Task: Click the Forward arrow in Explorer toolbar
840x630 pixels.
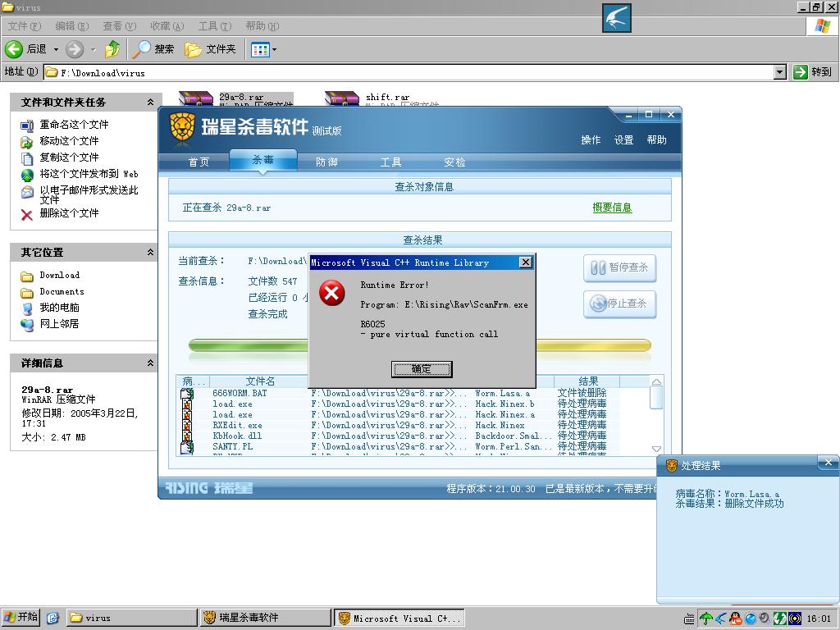Action: click(x=75, y=49)
